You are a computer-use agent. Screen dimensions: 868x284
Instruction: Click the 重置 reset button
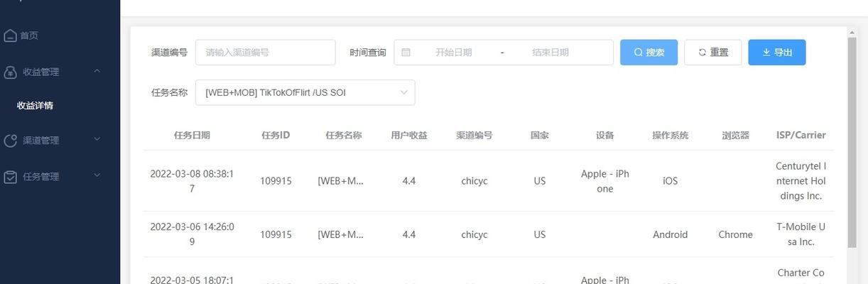(x=713, y=53)
